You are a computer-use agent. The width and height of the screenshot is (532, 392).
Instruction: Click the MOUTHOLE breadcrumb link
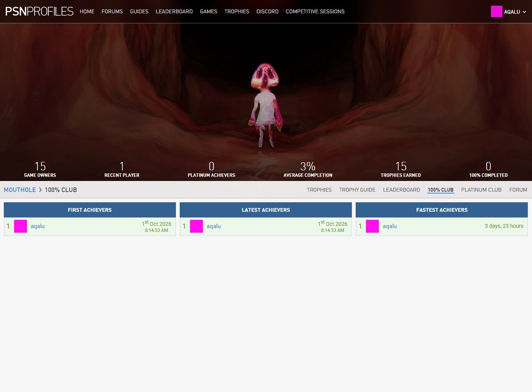coord(20,190)
